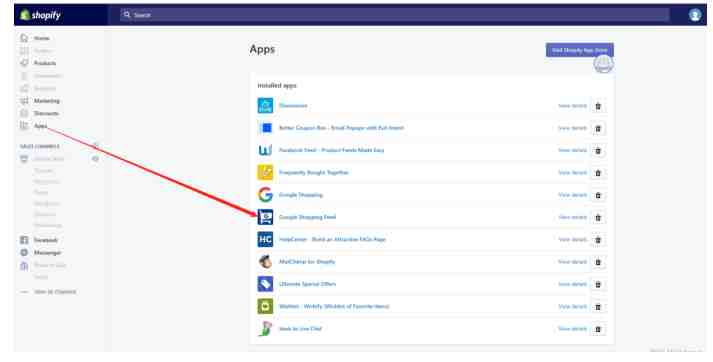713x362 pixels.
Task: Delete the Google Shopping app
Action: 598,195
